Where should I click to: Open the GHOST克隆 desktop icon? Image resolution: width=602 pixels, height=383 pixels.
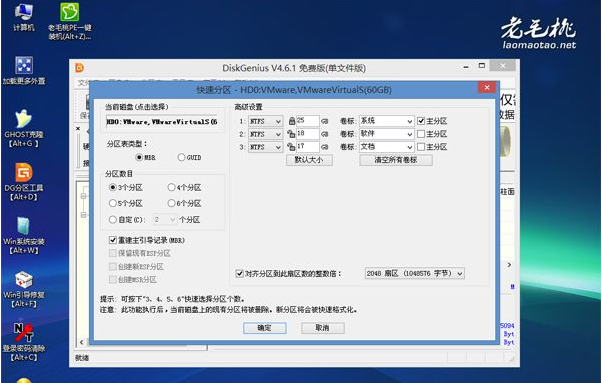click(23, 129)
